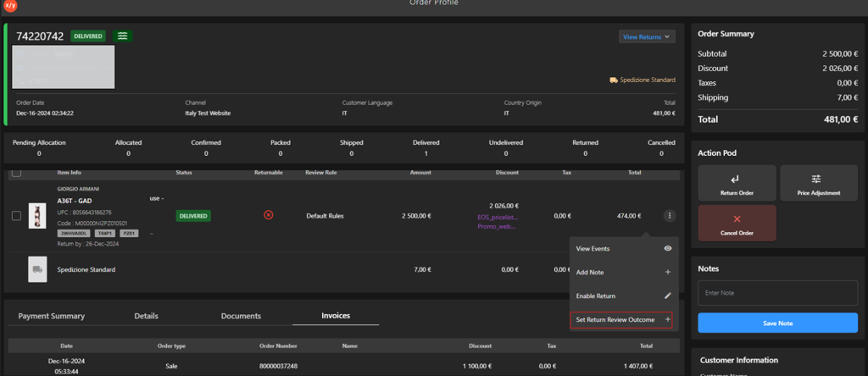868x376 pixels.
Task: Click the UPC : 8056643186276 text
Action: point(85,213)
